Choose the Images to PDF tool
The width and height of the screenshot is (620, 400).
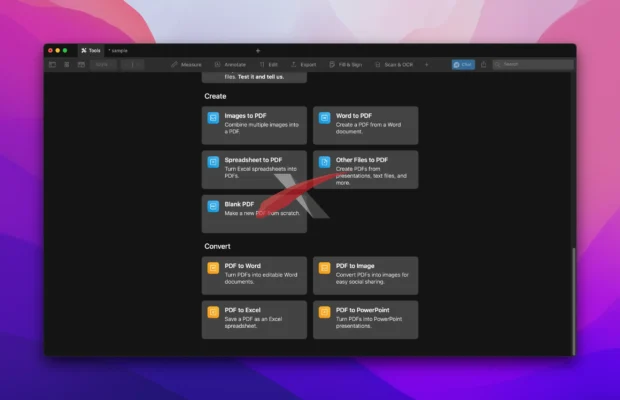(254, 125)
